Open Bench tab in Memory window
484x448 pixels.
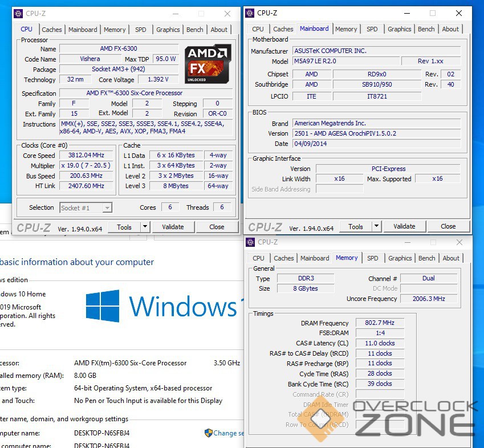[427, 258]
